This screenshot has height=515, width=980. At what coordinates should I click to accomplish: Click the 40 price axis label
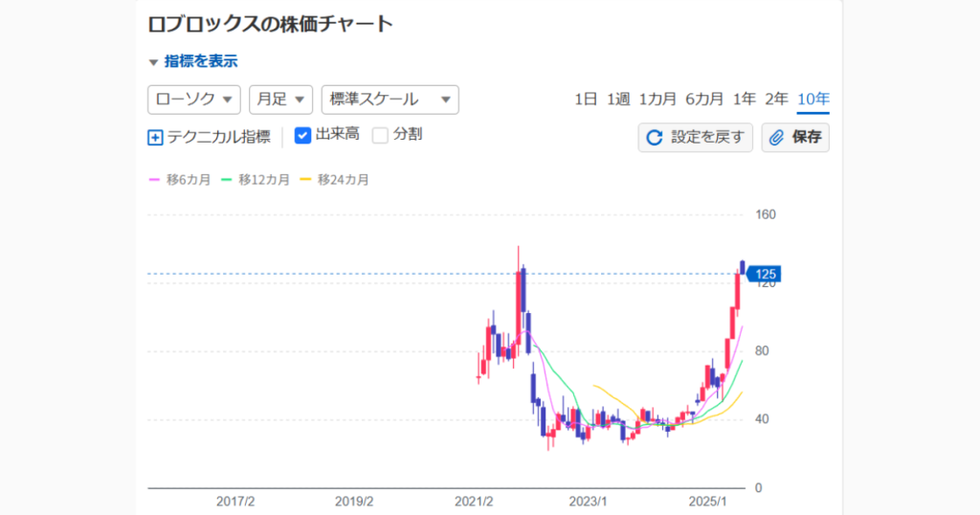[762, 419]
